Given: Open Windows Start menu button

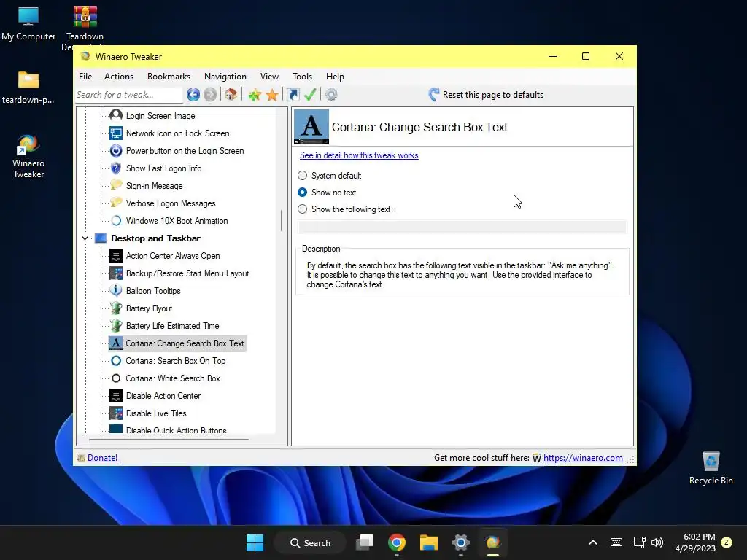Looking at the screenshot, I should [x=255, y=542].
